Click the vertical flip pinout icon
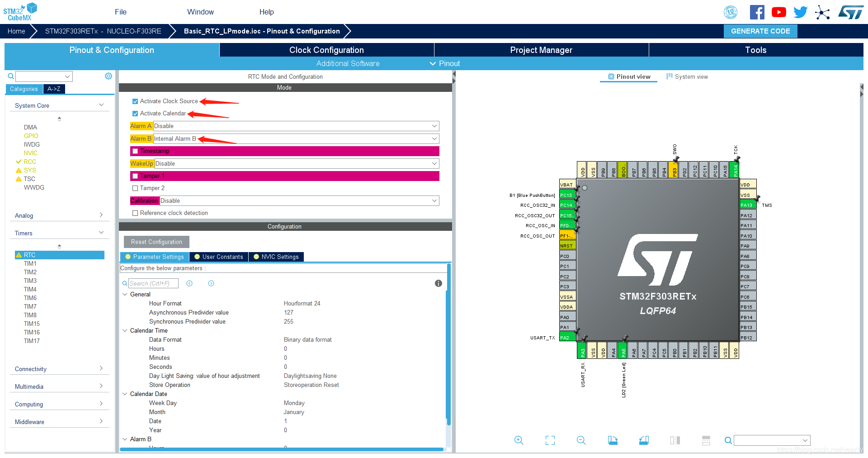 point(675,440)
